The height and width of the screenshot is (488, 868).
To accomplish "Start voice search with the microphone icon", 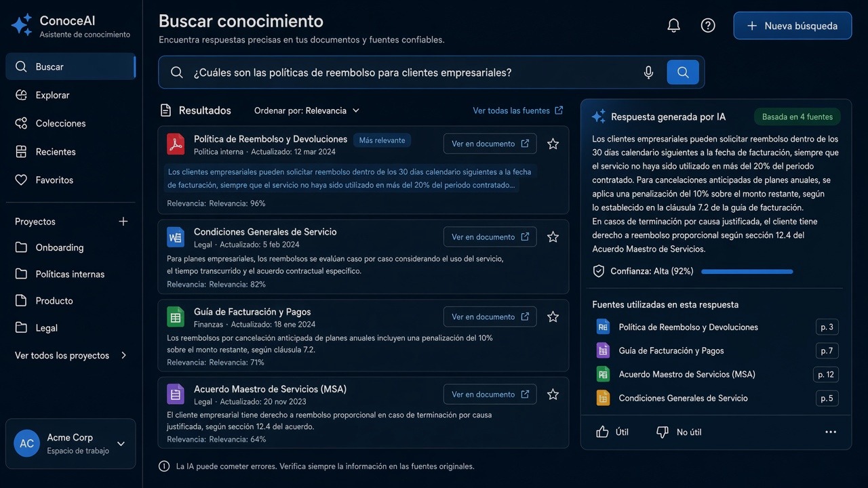I will click(648, 73).
